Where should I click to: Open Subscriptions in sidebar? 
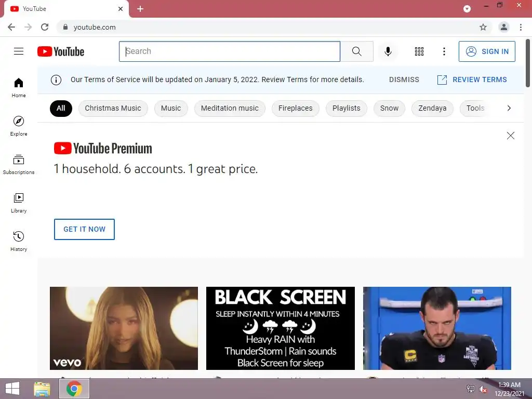pyautogui.click(x=19, y=165)
